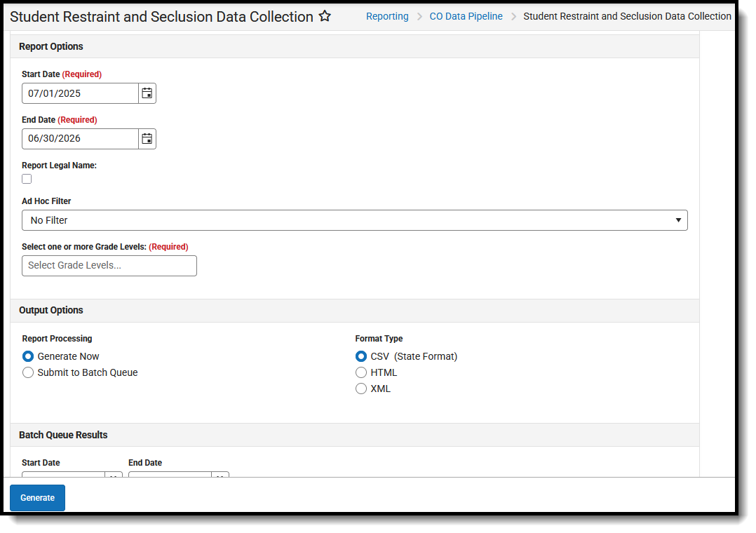The height and width of the screenshot is (533, 756).
Task: Click the Student Restraint breadcrumb link
Action: pyautogui.click(x=626, y=15)
